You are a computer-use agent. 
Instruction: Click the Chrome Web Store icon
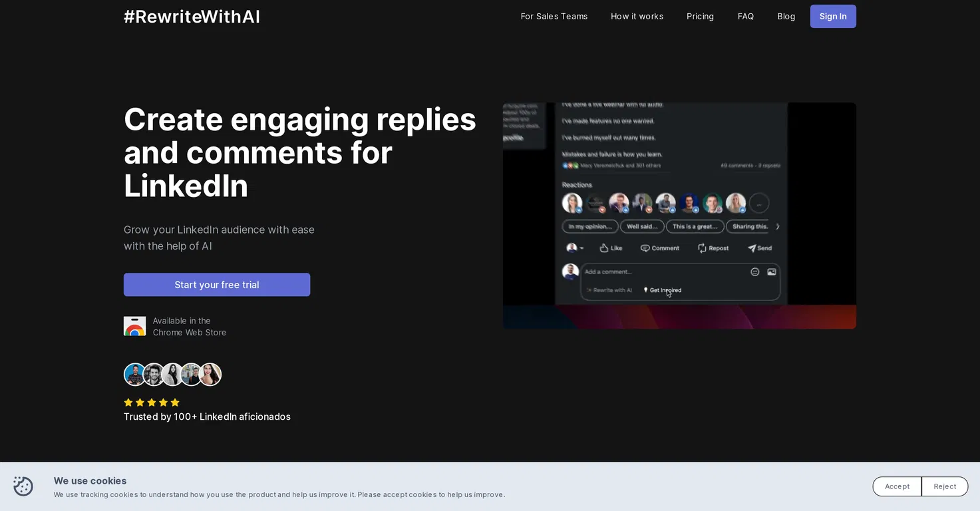(x=134, y=326)
